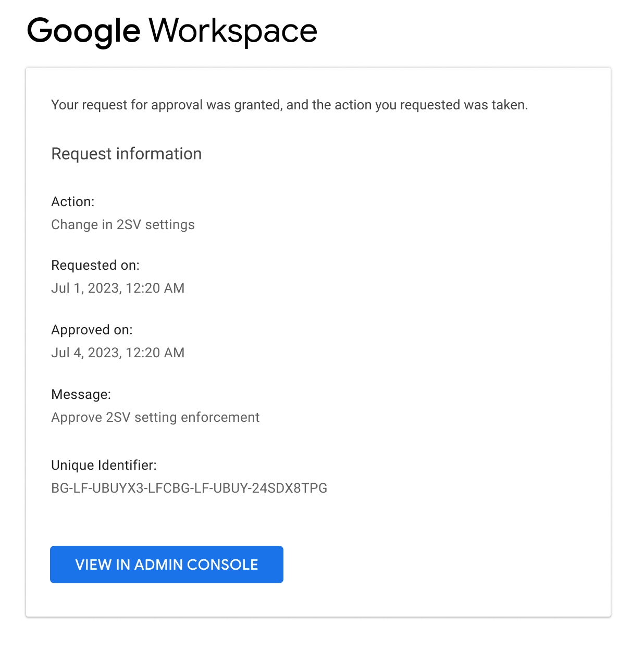The width and height of the screenshot is (644, 652).
Task: Select the unique identifier code text
Action: pyautogui.click(x=189, y=488)
